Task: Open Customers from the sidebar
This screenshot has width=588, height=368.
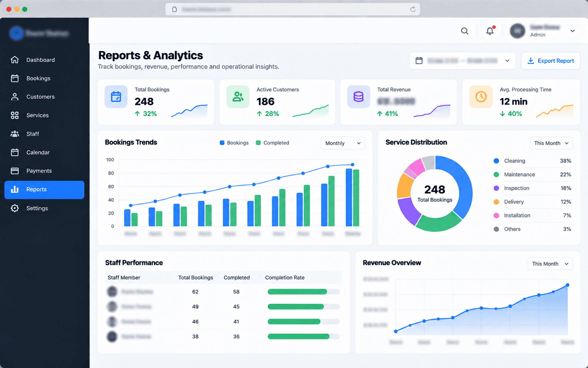Action: (44, 97)
